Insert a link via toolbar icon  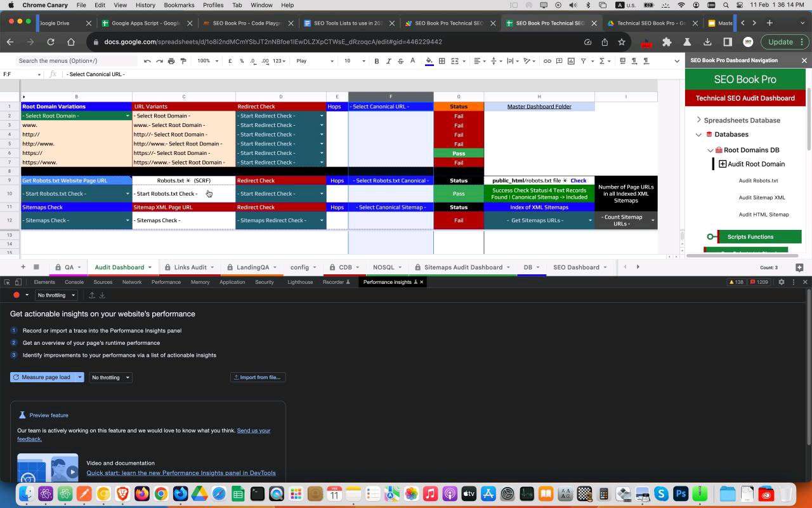point(547,61)
